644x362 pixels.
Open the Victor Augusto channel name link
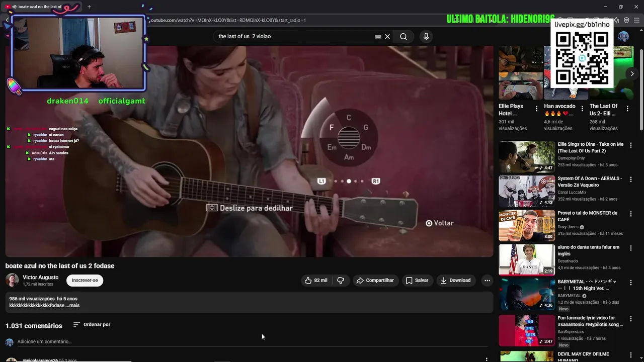(40, 278)
